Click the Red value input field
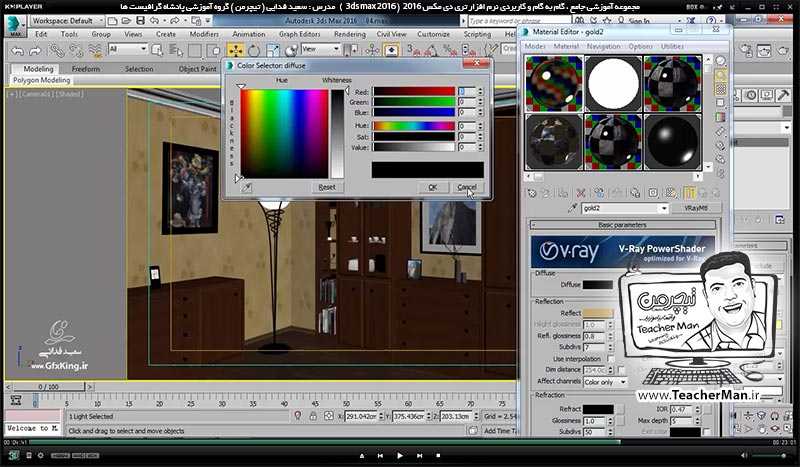Image resolution: width=800 pixels, height=467 pixels. click(x=466, y=91)
